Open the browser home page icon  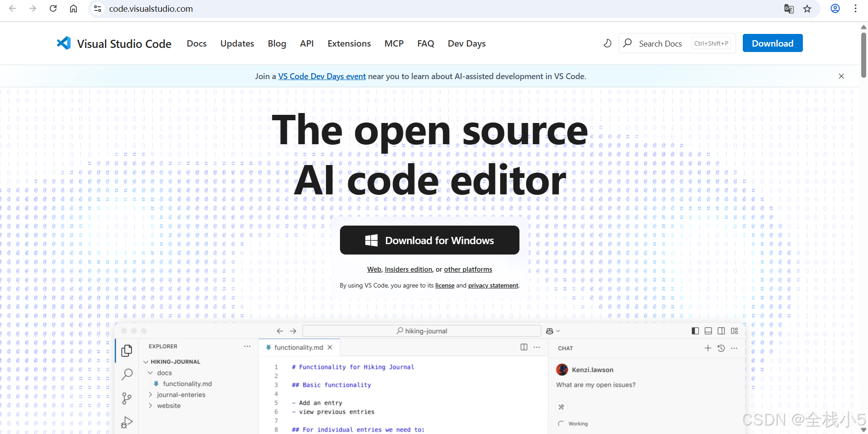click(73, 9)
